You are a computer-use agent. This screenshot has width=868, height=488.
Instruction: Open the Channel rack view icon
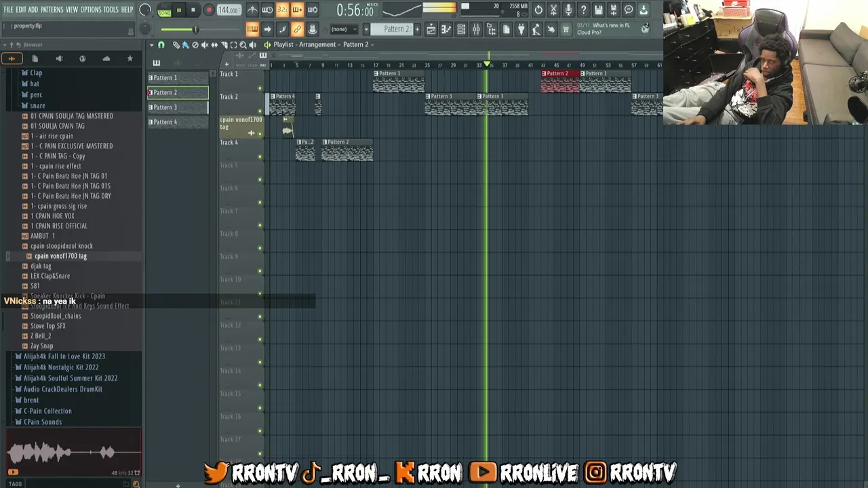coord(461,29)
